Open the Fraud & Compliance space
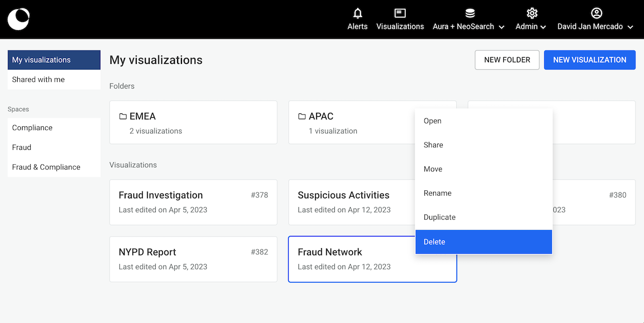644x323 pixels. click(54, 167)
